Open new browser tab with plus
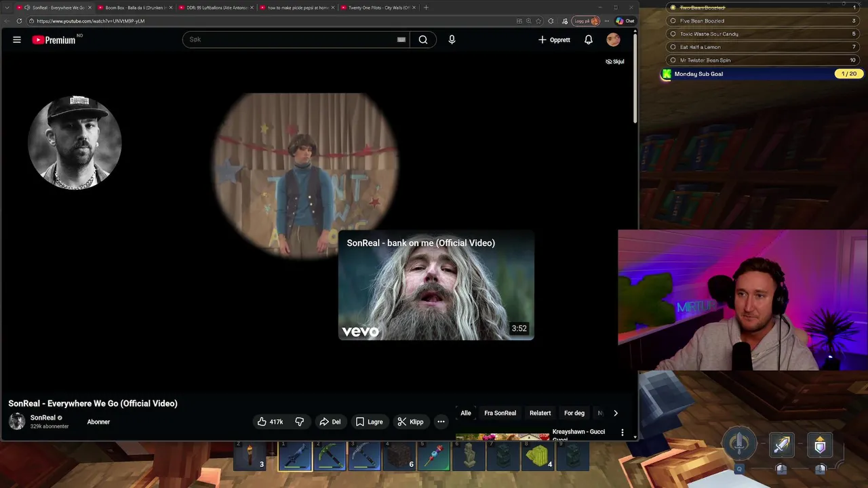This screenshot has width=868, height=488. [x=426, y=7]
